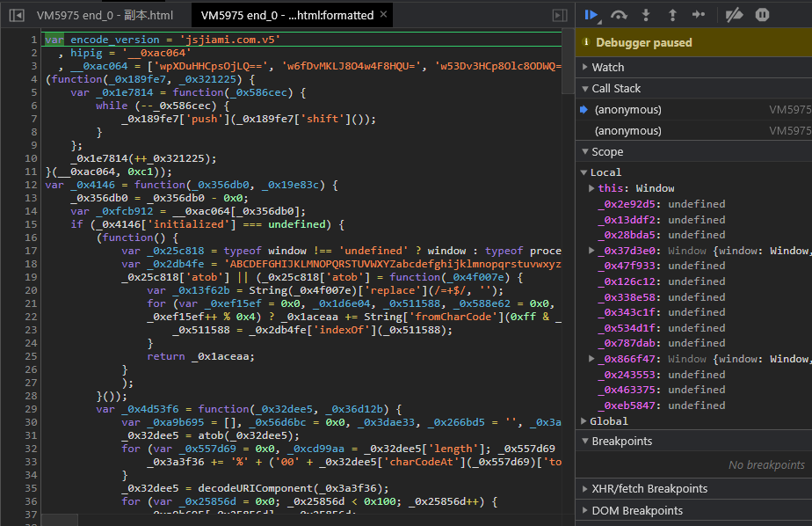Collapse the Watch section
This screenshot has width=812, height=526.
(608, 67)
